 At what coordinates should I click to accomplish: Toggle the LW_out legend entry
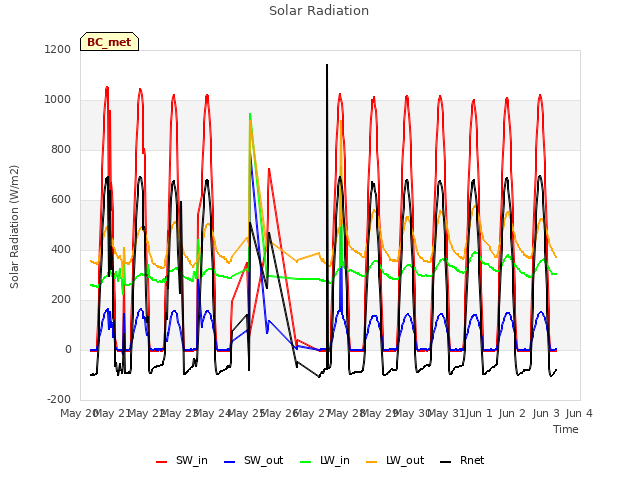point(395,461)
